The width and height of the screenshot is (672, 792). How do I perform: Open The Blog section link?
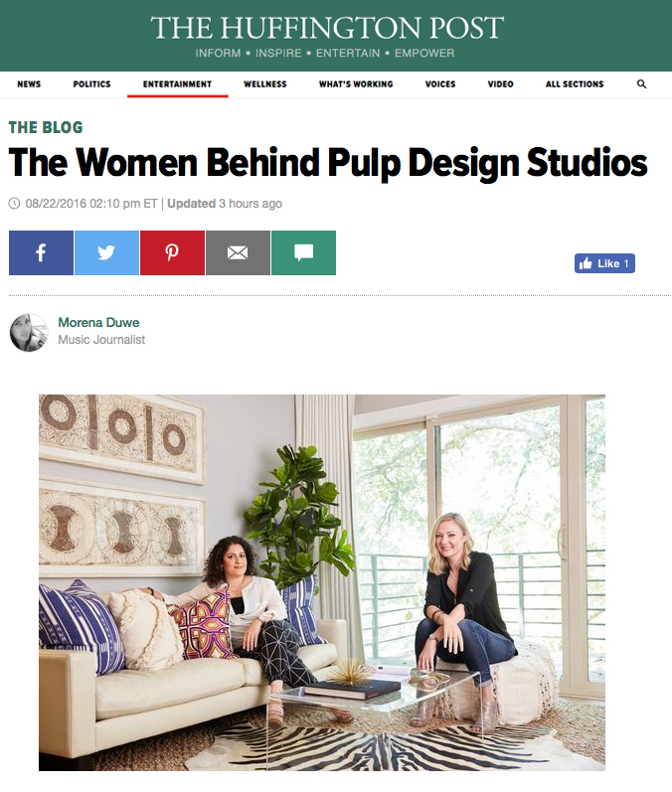coord(46,127)
